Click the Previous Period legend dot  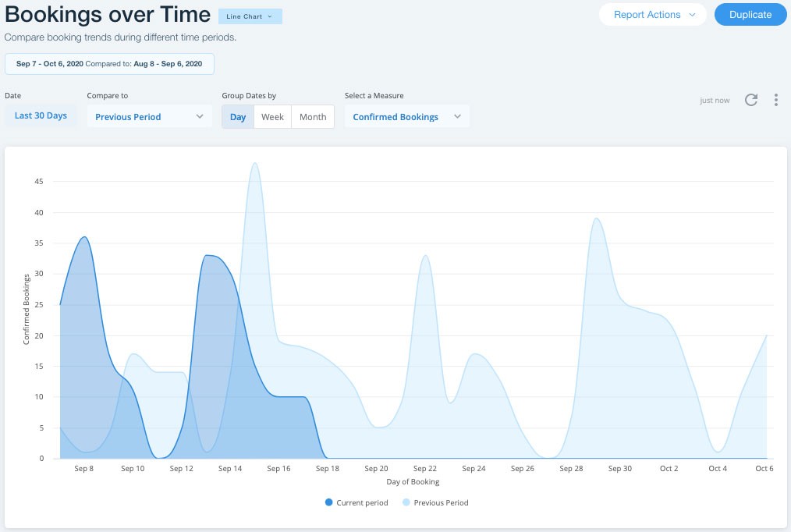[x=407, y=502]
